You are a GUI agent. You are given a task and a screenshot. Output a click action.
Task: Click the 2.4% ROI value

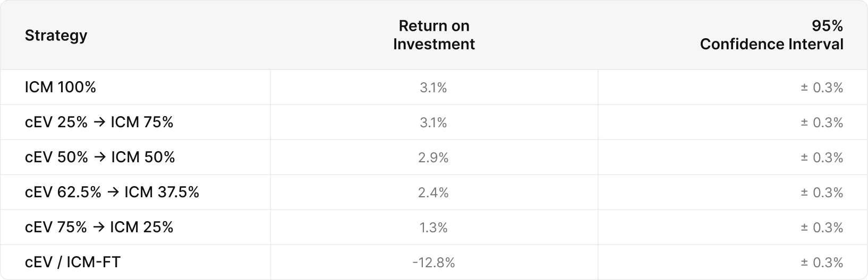pos(433,192)
